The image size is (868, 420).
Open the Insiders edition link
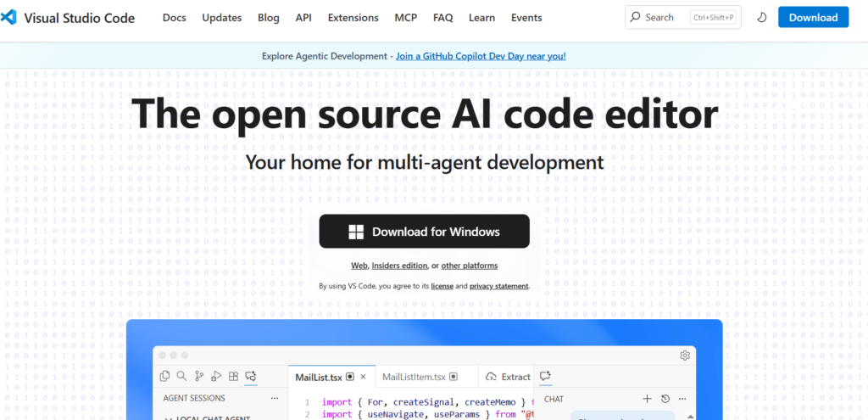pyautogui.click(x=400, y=266)
